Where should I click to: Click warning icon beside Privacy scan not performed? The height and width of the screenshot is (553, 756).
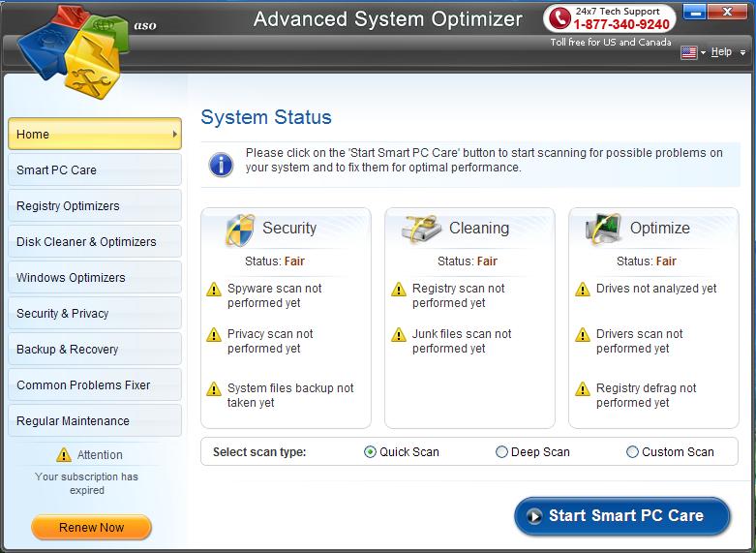tap(214, 335)
